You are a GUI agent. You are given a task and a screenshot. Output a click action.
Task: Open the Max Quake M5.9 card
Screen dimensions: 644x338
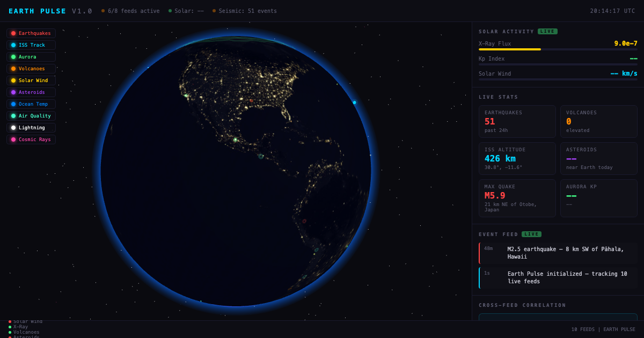517,198
